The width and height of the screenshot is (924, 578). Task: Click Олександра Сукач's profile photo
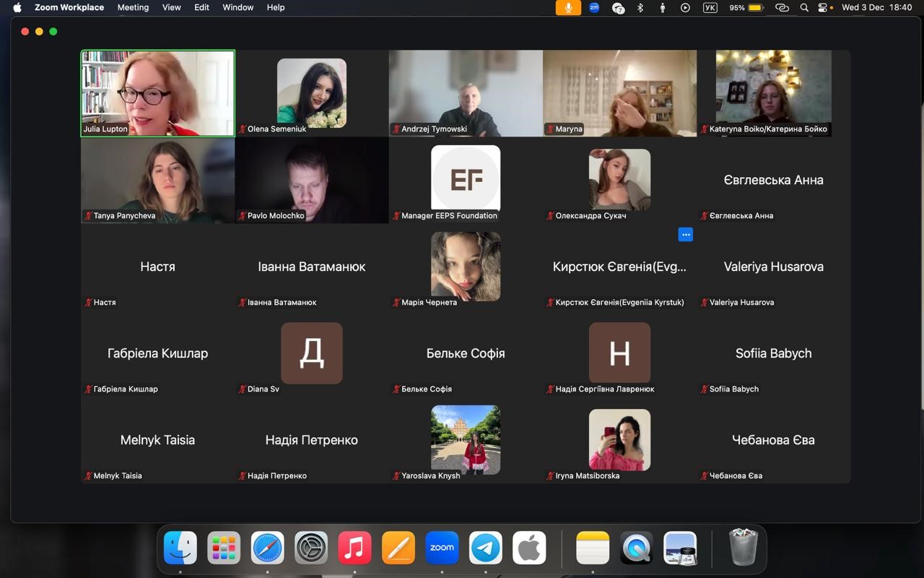pos(619,180)
